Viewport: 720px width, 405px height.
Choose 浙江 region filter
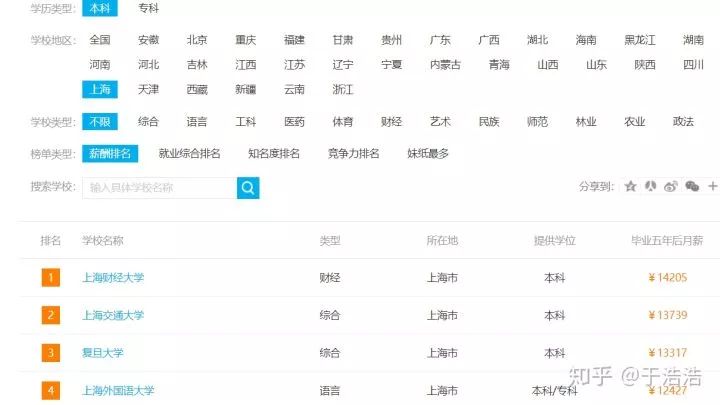pos(343,90)
